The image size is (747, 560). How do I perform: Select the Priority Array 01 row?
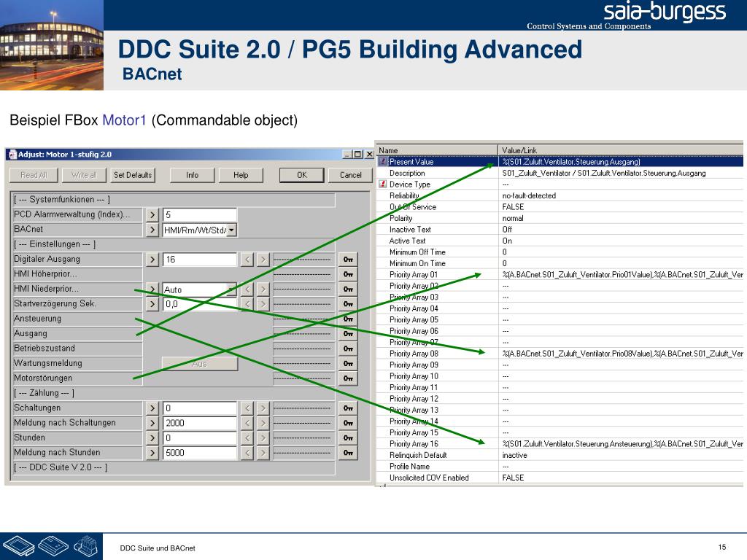[x=560, y=274]
